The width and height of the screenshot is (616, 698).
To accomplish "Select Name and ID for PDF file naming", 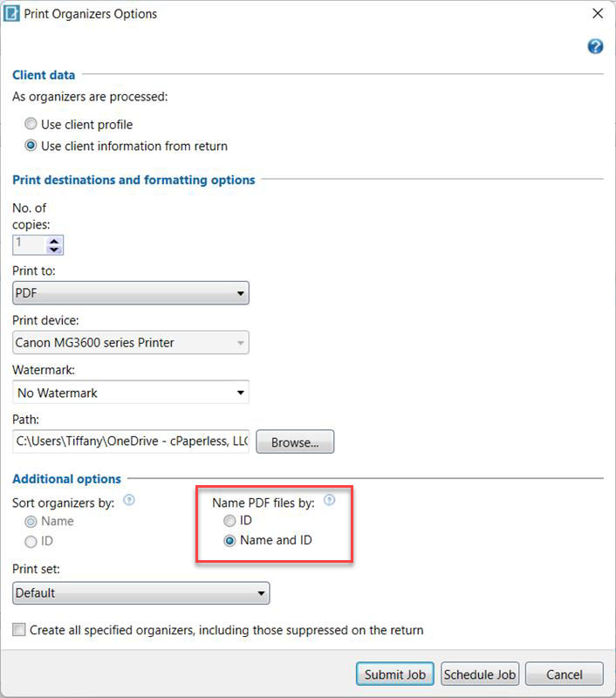I will [229, 540].
